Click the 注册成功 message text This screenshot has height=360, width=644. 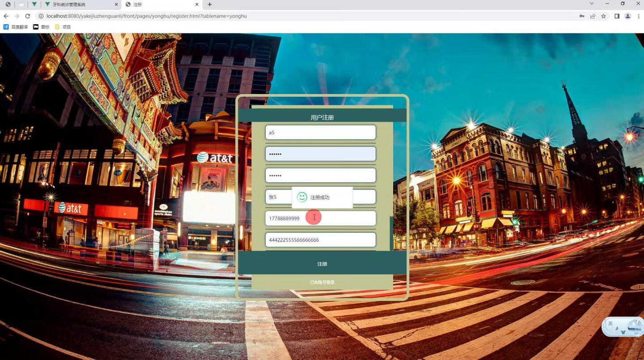[x=320, y=197]
